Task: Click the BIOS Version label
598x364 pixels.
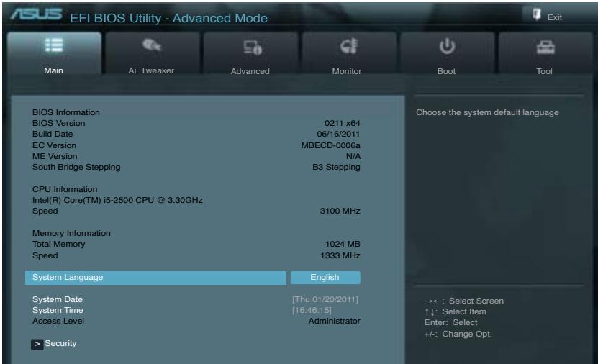Action: pos(59,123)
